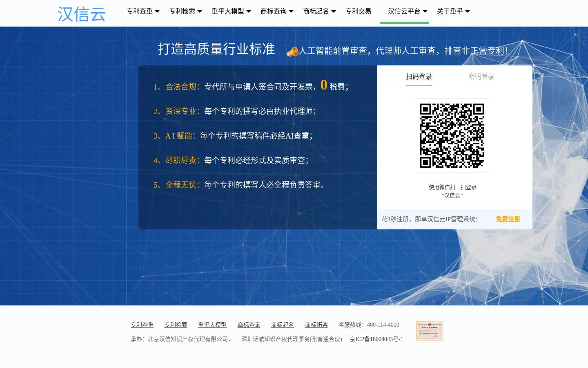Viewport: 588px width, 368px height.
Task: Click the 使用微信扫一扫登录 instruction text
Action: pos(452,187)
